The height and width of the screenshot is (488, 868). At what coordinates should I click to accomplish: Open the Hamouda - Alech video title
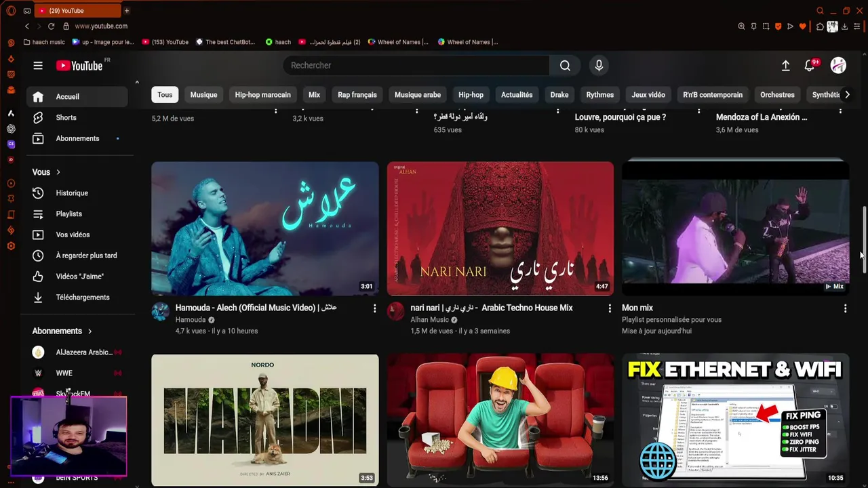point(256,308)
